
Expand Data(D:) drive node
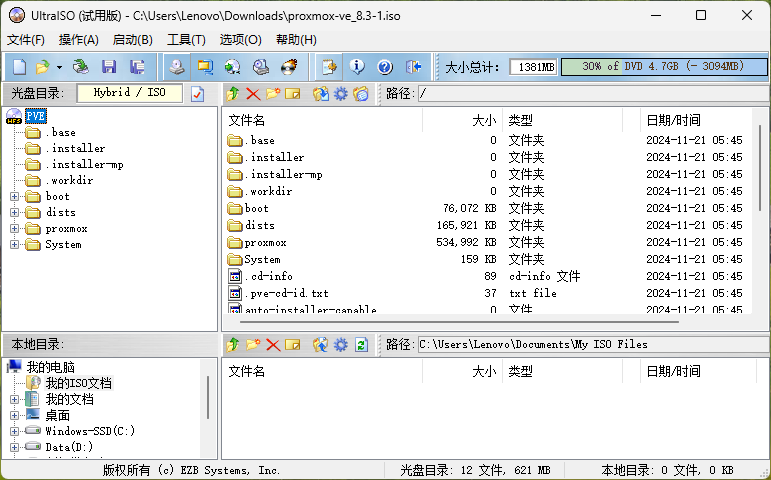[14, 447]
